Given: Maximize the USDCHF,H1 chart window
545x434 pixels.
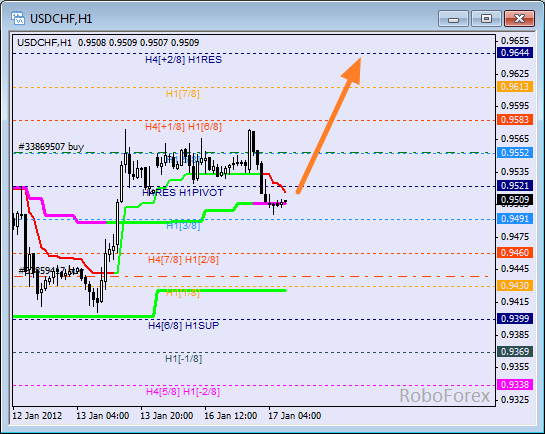Looking at the screenshot, I should point(486,18).
